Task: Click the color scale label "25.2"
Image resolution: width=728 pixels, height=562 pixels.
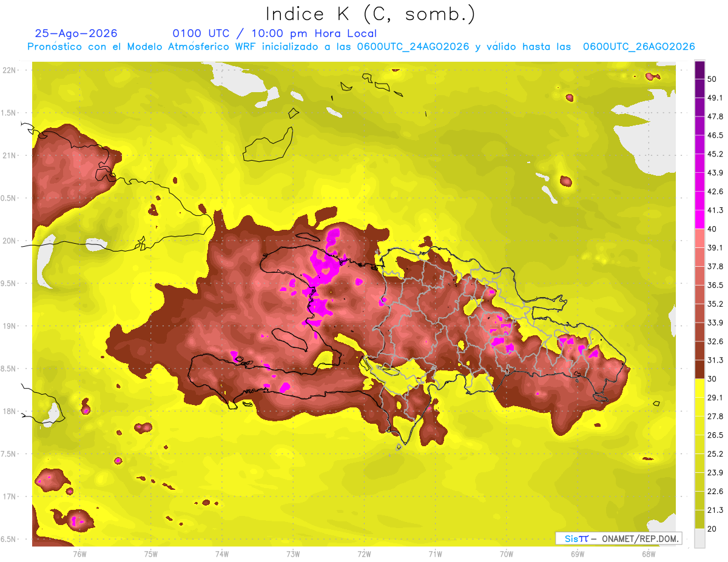Action: [x=715, y=454]
